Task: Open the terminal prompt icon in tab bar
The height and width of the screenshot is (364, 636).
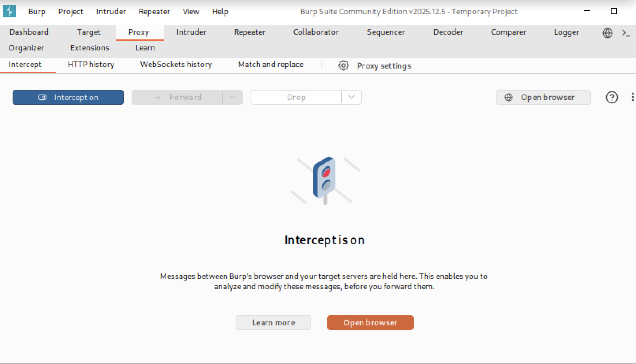Action: tap(625, 33)
